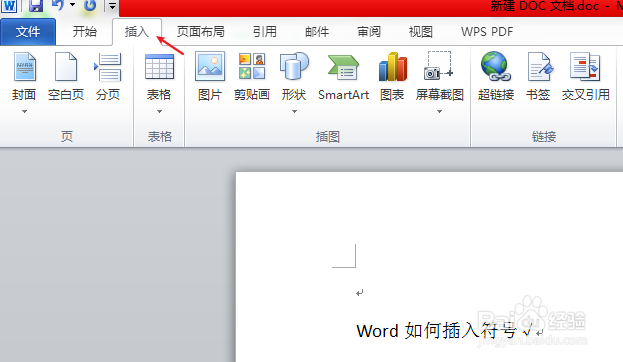Open the undo history dropdown arrow

[x=72, y=5]
